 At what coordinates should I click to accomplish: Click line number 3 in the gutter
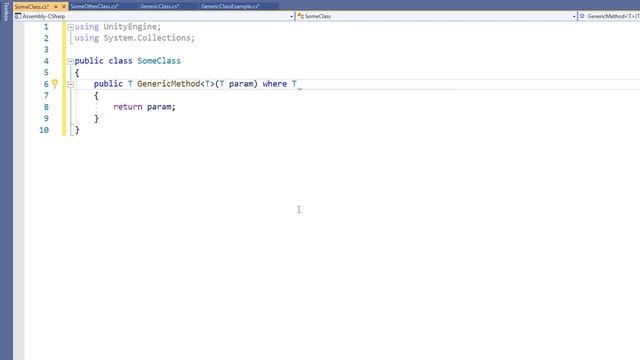[46, 49]
